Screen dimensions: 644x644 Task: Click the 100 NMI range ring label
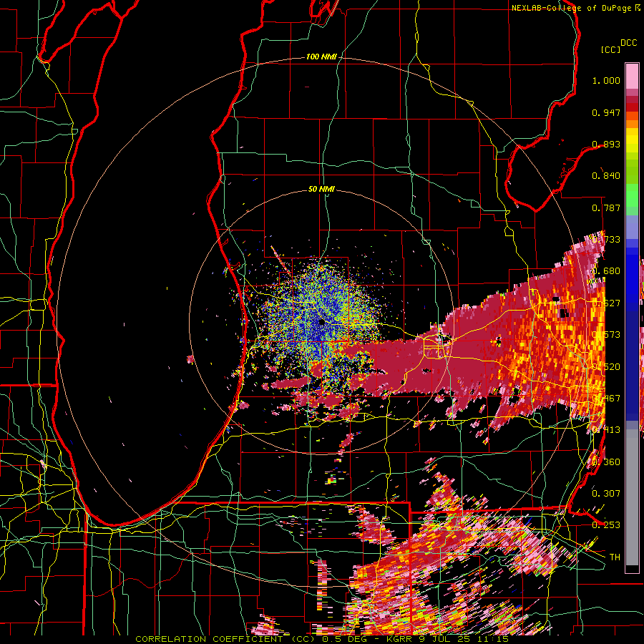pyautogui.click(x=321, y=57)
